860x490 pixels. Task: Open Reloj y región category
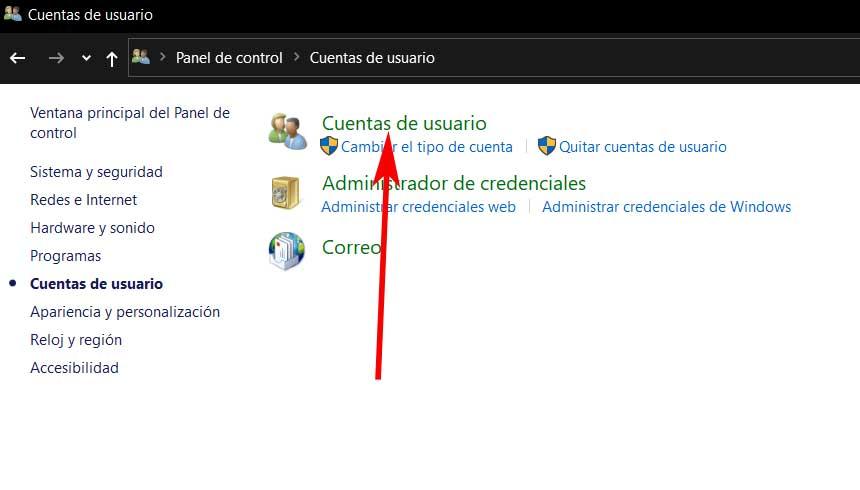click(x=76, y=340)
